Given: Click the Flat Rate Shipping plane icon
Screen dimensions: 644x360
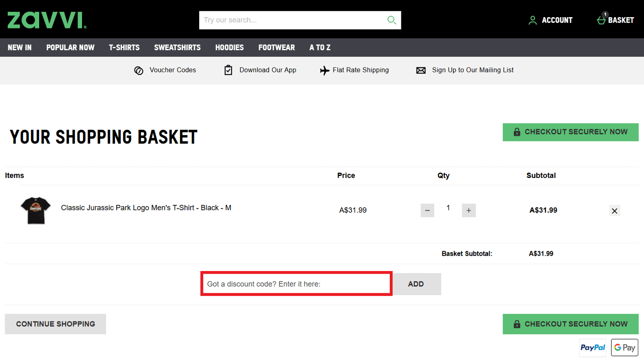Looking at the screenshot, I should 325,70.
